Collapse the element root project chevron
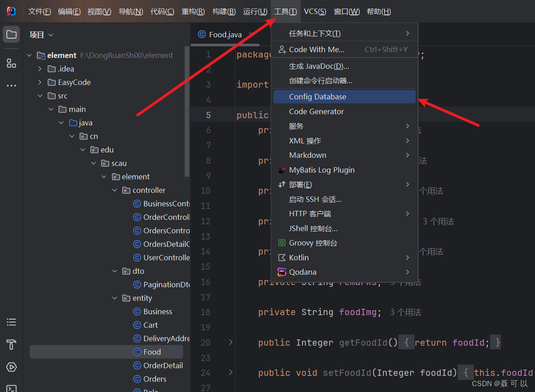 click(x=29, y=55)
